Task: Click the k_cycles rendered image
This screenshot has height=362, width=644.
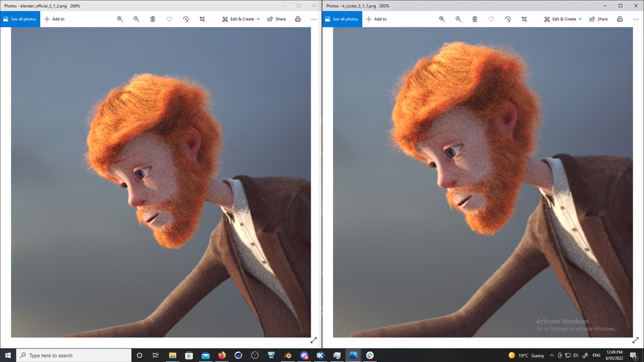Action: coord(483,182)
